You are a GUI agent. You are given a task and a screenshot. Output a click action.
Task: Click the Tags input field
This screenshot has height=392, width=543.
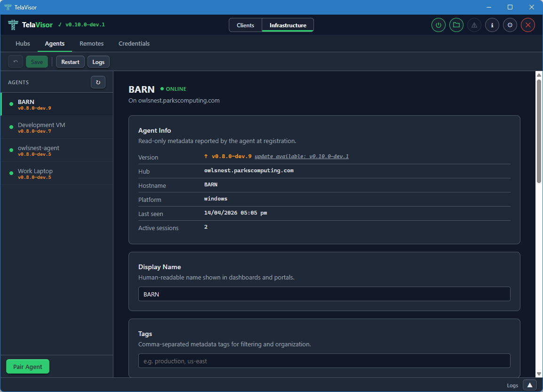[324, 361]
